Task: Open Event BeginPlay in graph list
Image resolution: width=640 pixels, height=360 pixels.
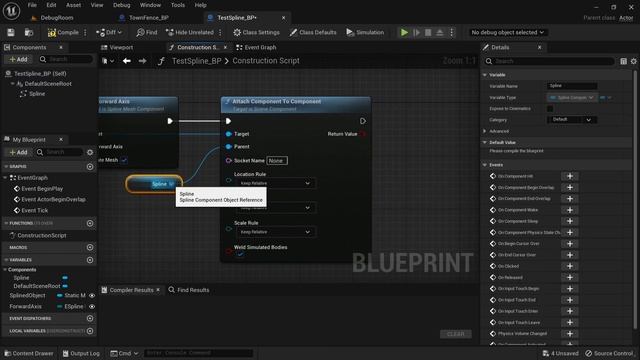Action: [x=42, y=189]
